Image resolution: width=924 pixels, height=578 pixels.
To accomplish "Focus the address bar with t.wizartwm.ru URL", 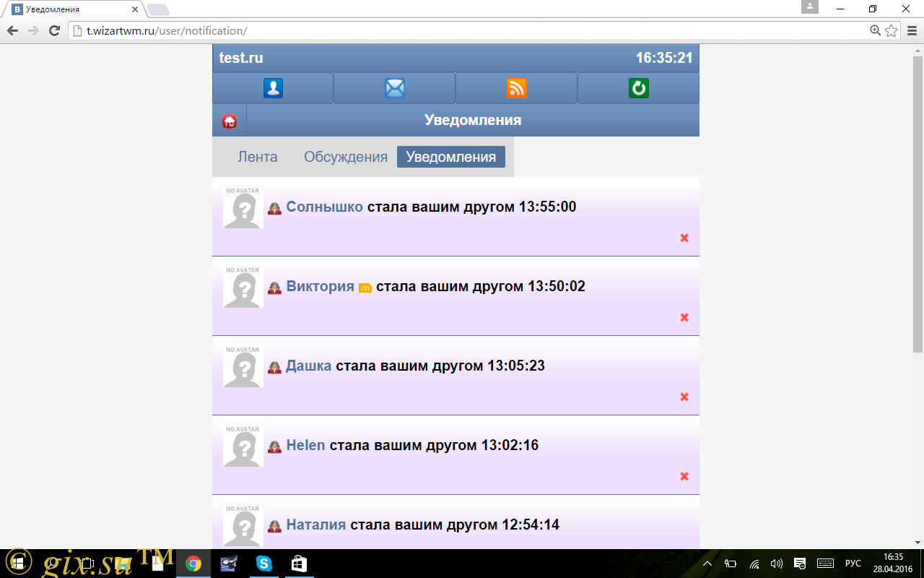I will click(x=469, y=30).
